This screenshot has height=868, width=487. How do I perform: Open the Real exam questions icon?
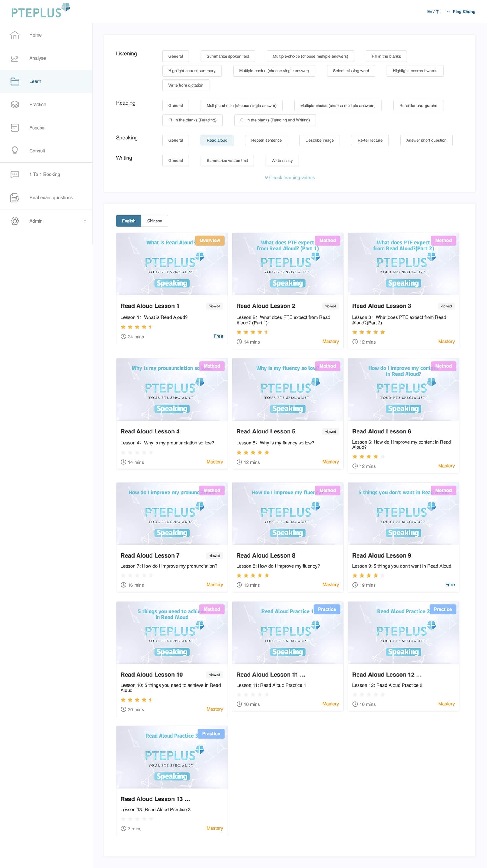pos(14,197)
